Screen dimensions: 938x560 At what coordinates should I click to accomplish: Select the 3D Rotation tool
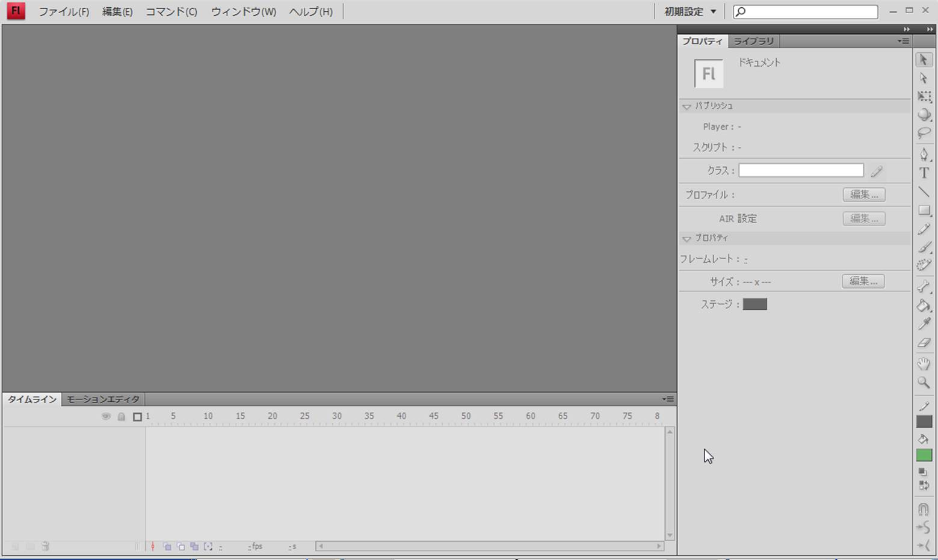click(924, 115)
